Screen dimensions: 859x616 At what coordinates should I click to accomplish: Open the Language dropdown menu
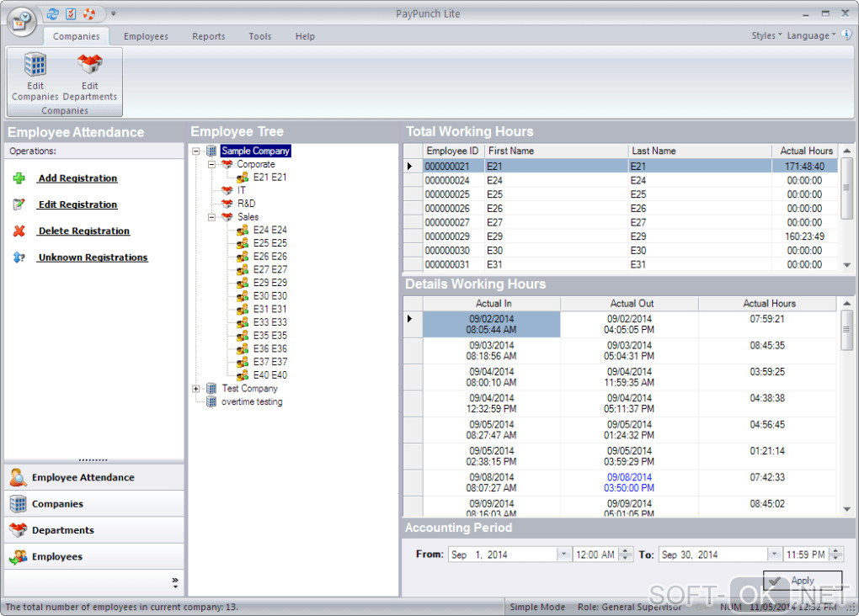pyautogui.click(x=811, y=36)
